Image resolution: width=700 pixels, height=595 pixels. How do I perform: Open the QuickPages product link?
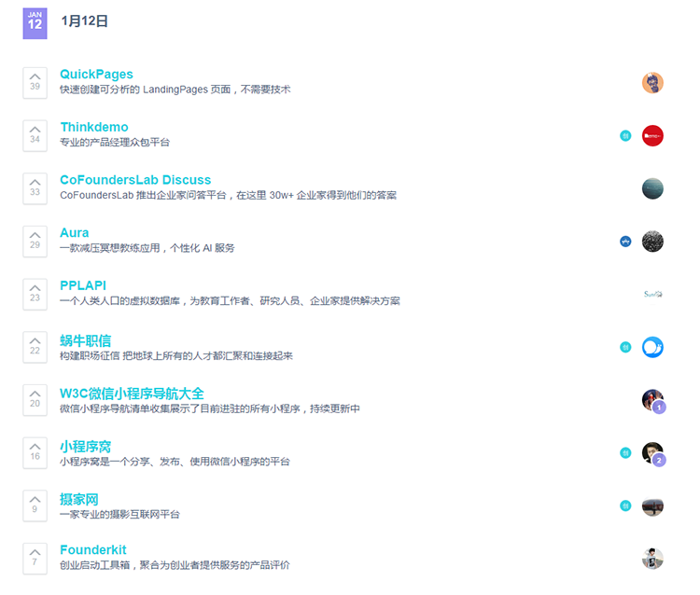(96, 74)
